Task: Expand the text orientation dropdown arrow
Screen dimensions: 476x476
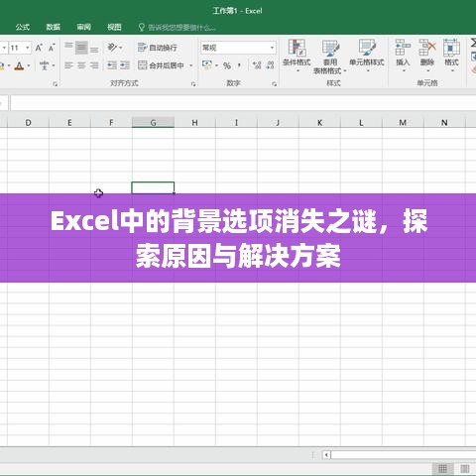Action: click(x=121, y=48)
